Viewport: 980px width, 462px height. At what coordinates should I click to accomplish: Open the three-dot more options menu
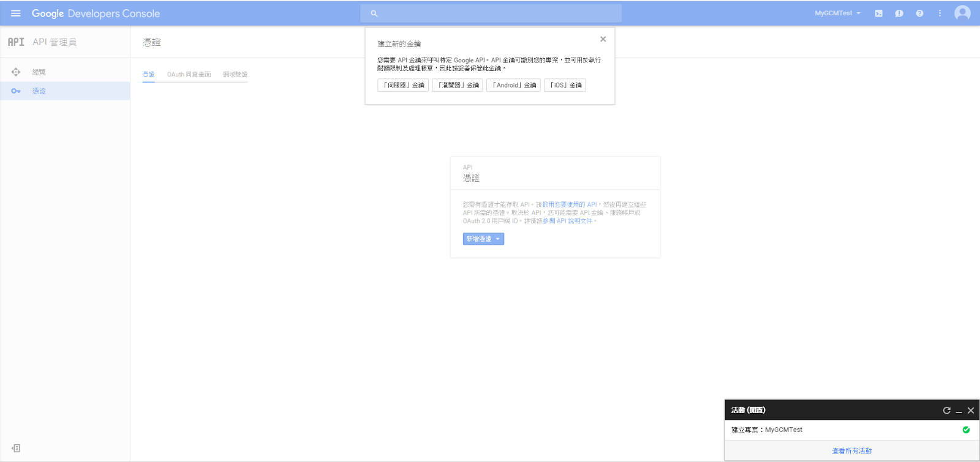(x=940, y=13)
